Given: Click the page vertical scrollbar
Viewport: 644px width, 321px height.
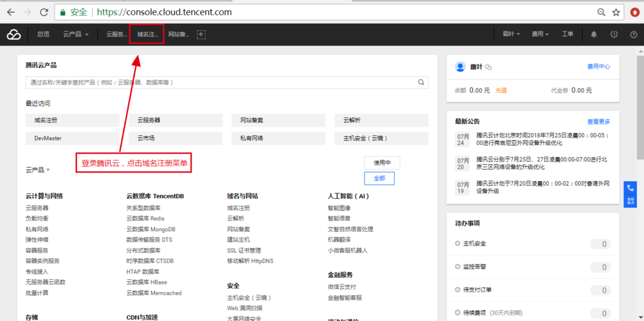Looking at the screenshot, I should [x=640, y=107].
